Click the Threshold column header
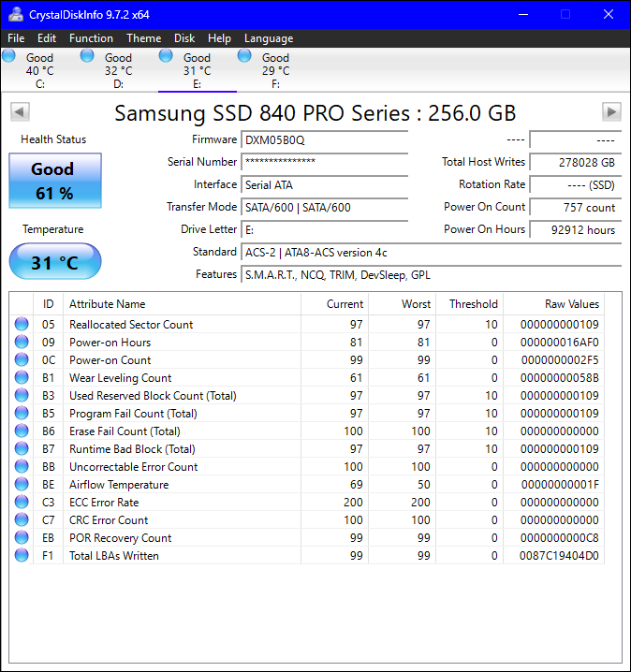This screenshot has width=631, height=672. pyautogui.click(x=469, y=304)
